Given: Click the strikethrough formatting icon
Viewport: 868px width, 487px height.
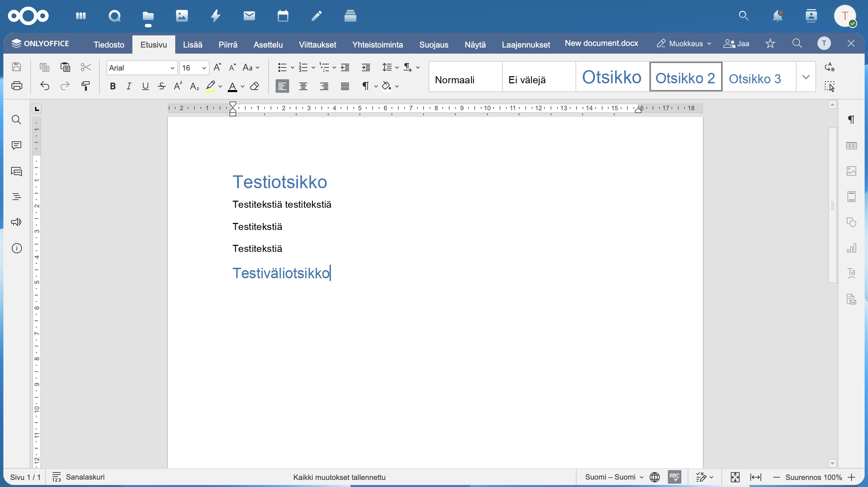Looking at the screenshot, I should [x=162, y=86].
